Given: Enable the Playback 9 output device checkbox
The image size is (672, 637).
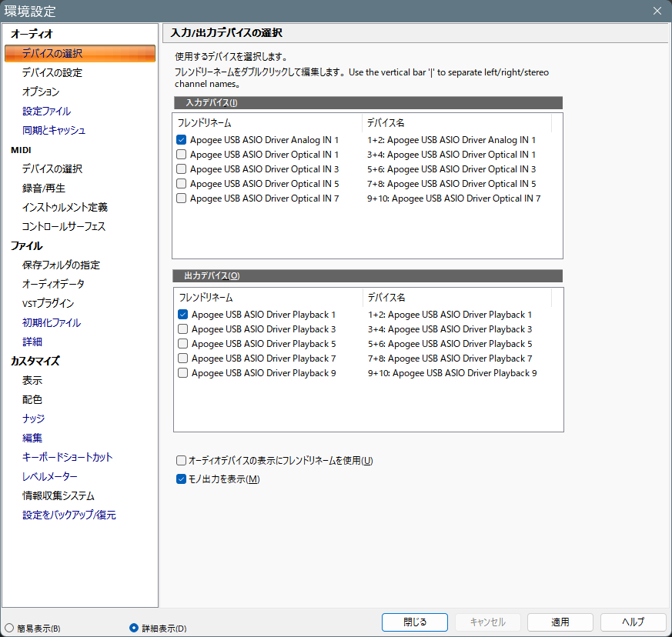Looking at the screenshot, I should (182, 372).
